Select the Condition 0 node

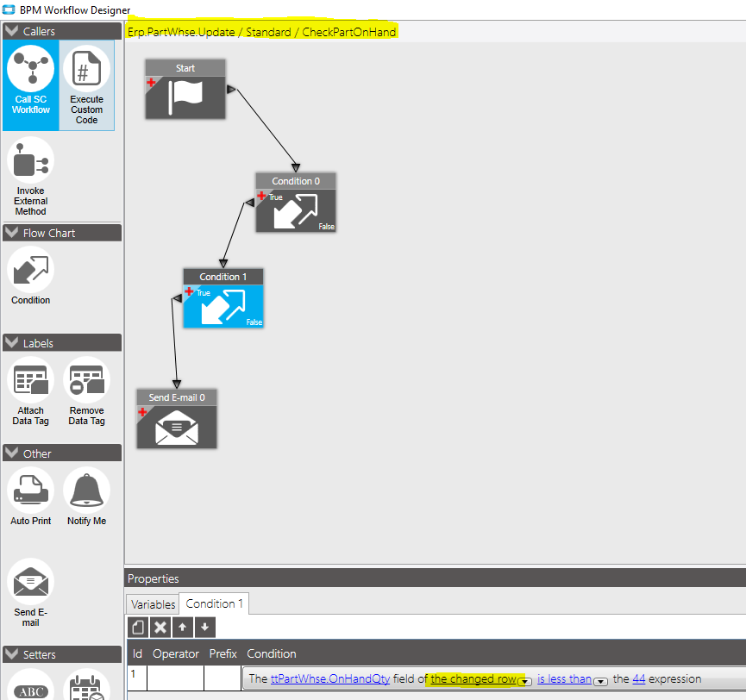point(296,202)
